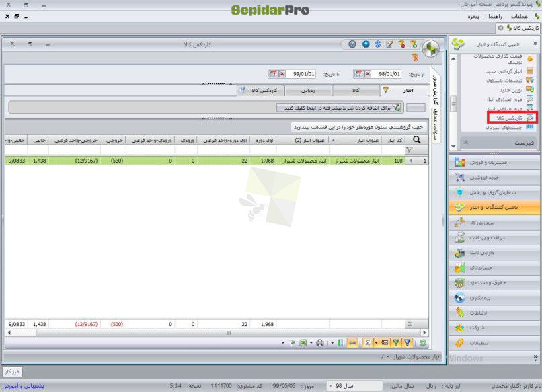The image size is (542, 392).
Task: Select the green انبار محصولات شیراز grid row
Action: pos(217,161)
